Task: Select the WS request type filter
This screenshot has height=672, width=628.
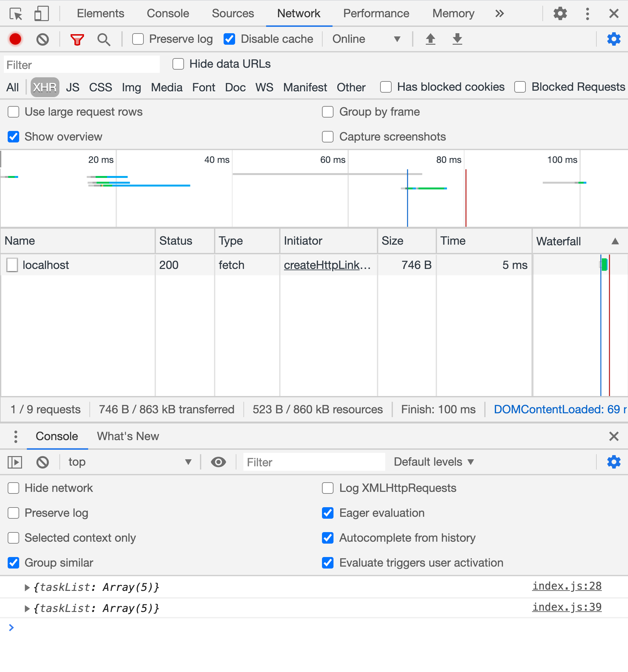Action: [264, 88]
